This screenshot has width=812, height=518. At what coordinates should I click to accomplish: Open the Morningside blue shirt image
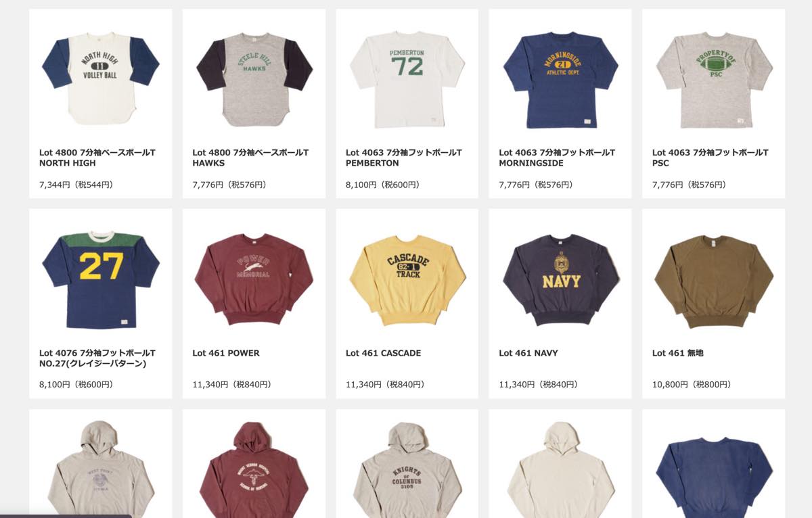[x=560, y=78]
